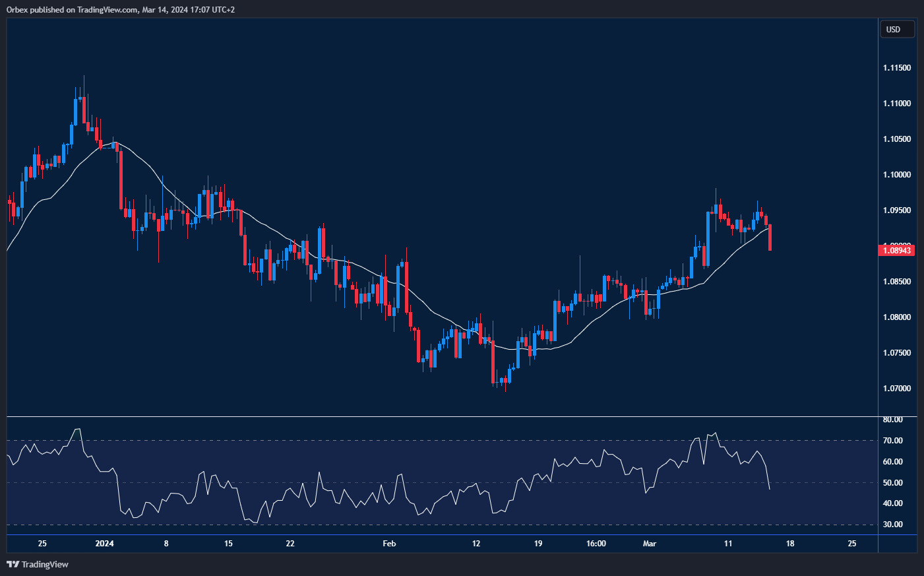Screen dimensions: 924x576
Task: Click the TradingView logo icon
Action: tap(13, 564)
